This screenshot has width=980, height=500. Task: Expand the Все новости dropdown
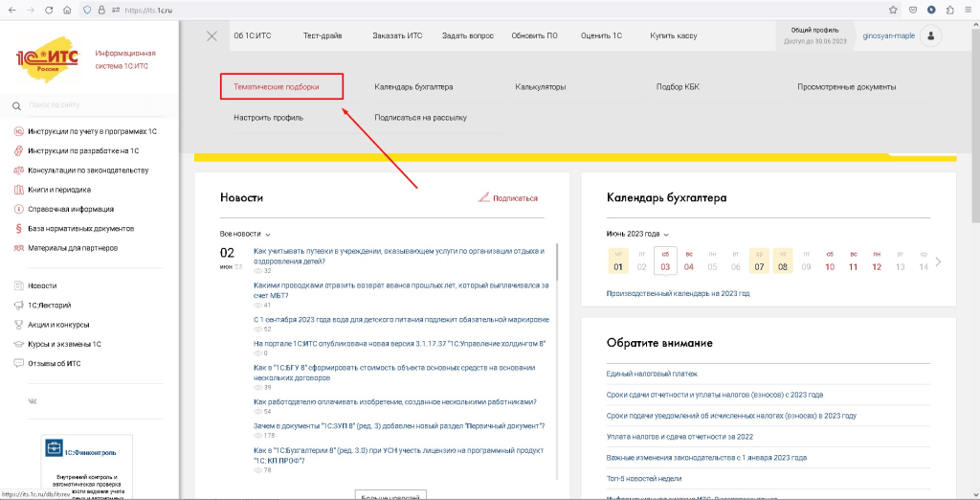(246, 234)
